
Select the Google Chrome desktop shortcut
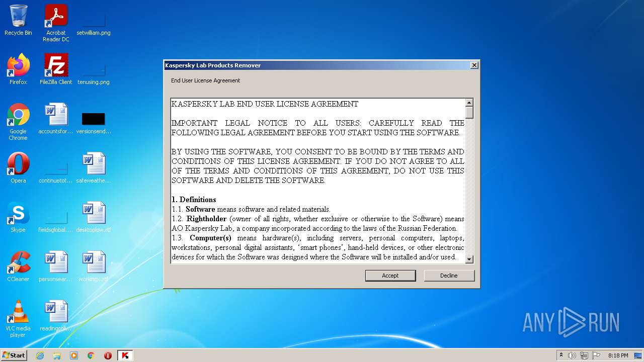(x=18, y=122)
